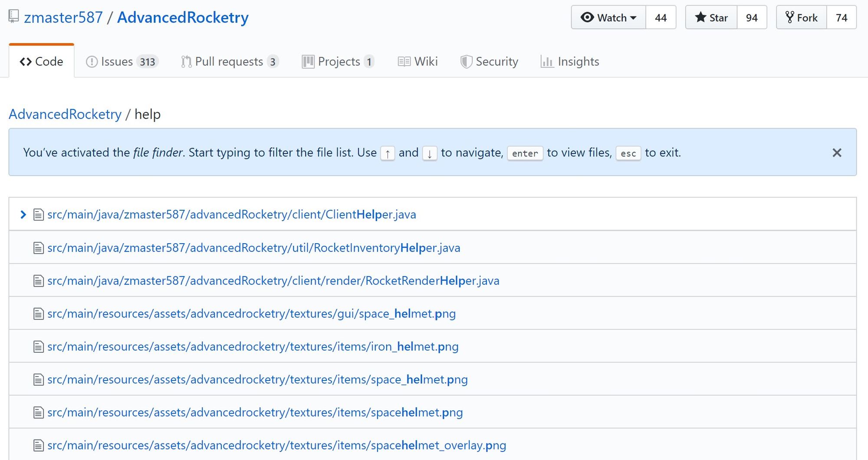Click the file icon beside RocketRenderHelper.java
The image size is (868, 460).
pyautogui.click(x=39, y=281)
